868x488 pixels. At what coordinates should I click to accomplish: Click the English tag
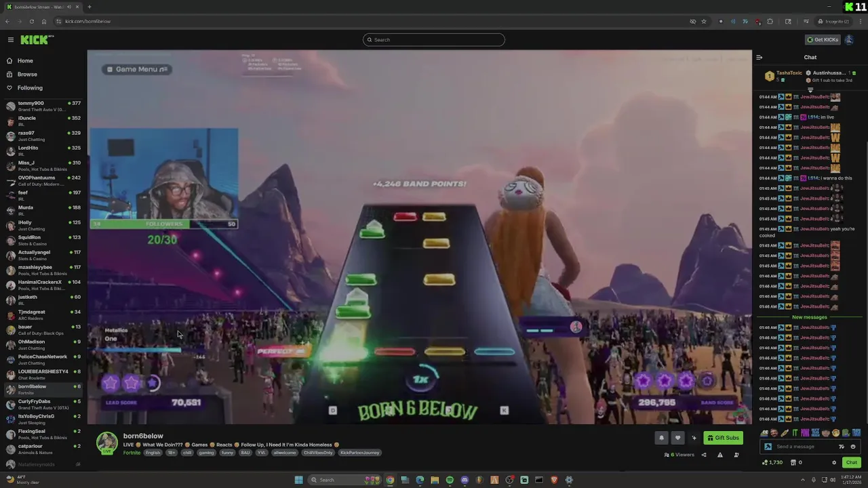[x=153, y=453]
